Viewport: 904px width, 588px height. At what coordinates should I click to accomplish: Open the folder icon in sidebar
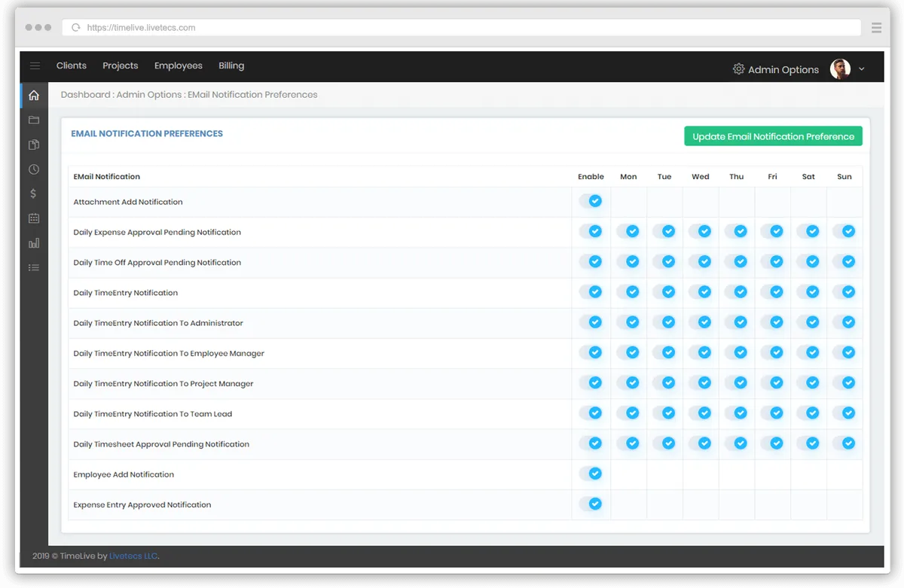(33, 120)
